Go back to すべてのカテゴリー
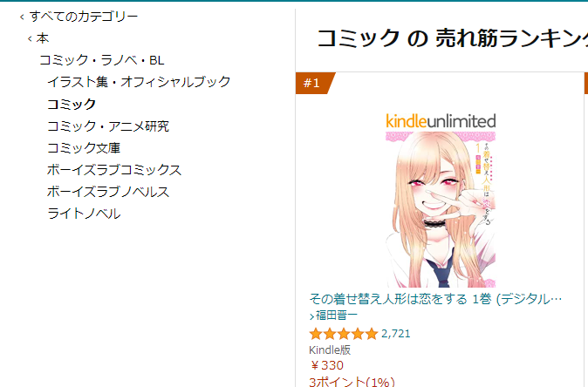This screenshot has width=588, height=387. tap(84, 17)
